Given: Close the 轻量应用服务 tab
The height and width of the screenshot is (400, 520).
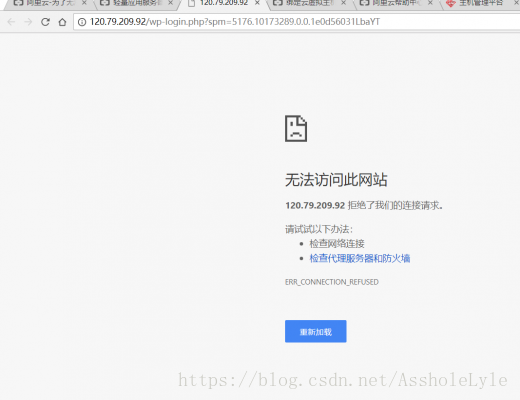Looking at the screenshot, I should pos(171,3).
